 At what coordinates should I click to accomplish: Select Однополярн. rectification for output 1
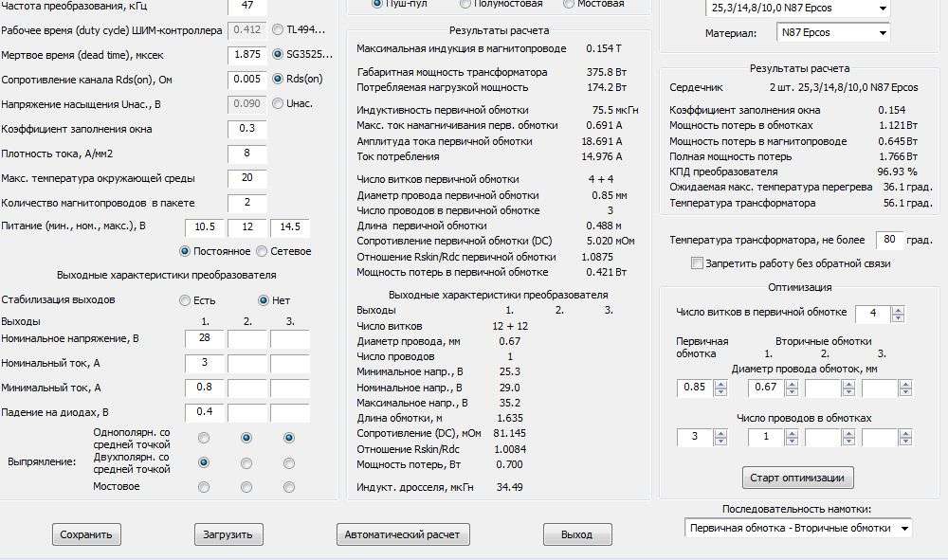204,438
